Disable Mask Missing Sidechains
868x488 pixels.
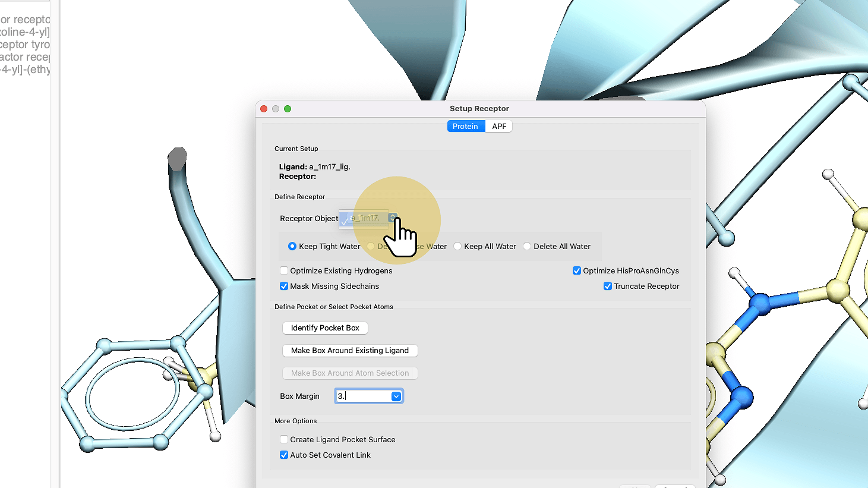click(x=284, y=286)
